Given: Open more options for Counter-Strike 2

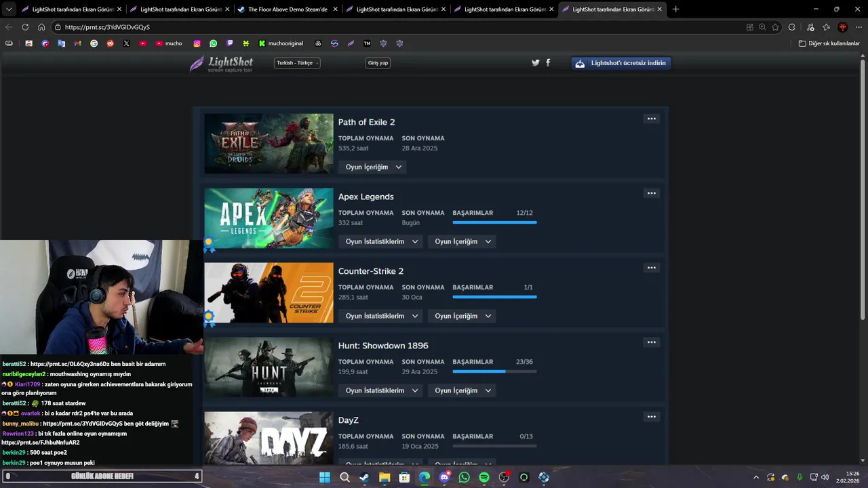Looking at the screenshot, I should 652,268.
